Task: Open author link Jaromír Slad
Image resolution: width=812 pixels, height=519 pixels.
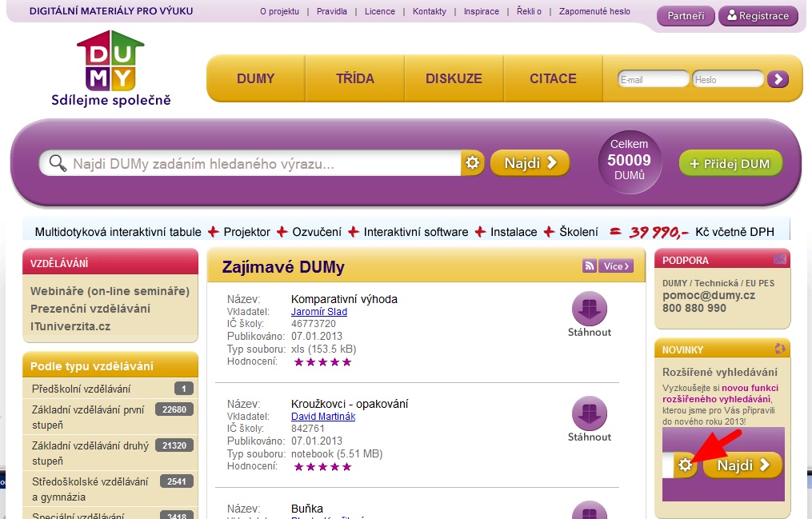Action: [x=319, y=312]
